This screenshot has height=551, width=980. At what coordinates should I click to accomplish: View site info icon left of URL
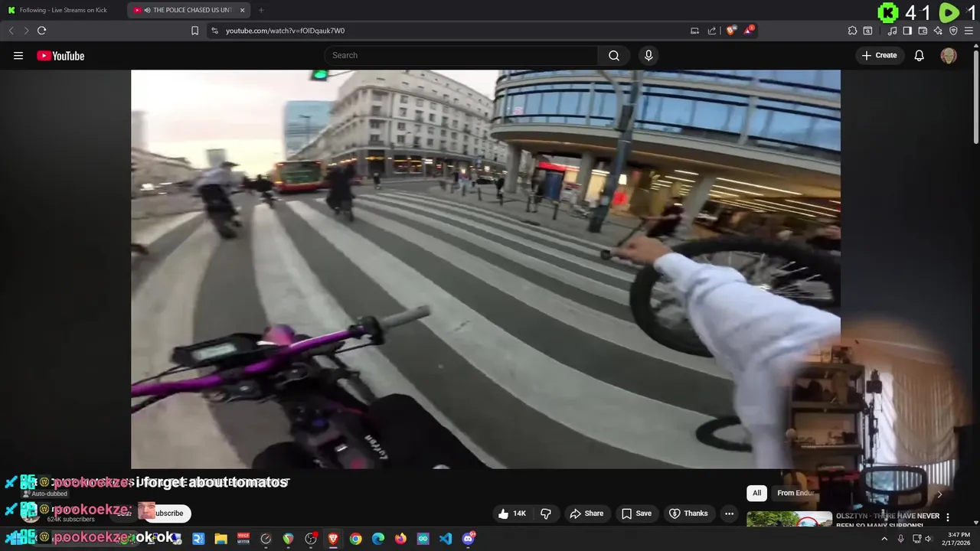coord(214,31)
